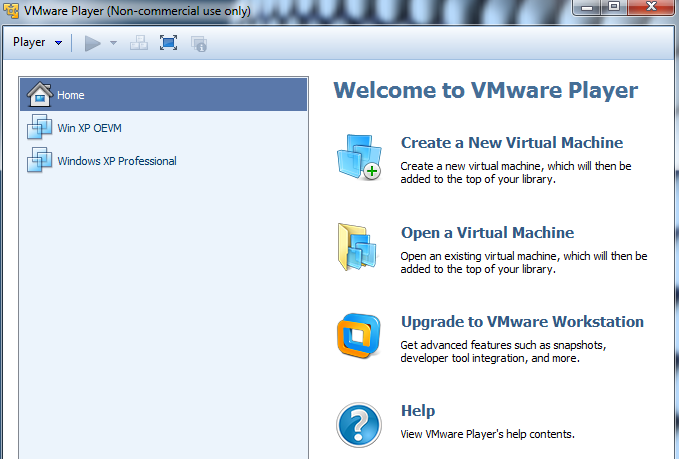679x459 pixels.
Task: Click the open virtual machine folder icon
Action: pyautogui.click(x=358, y=247)
